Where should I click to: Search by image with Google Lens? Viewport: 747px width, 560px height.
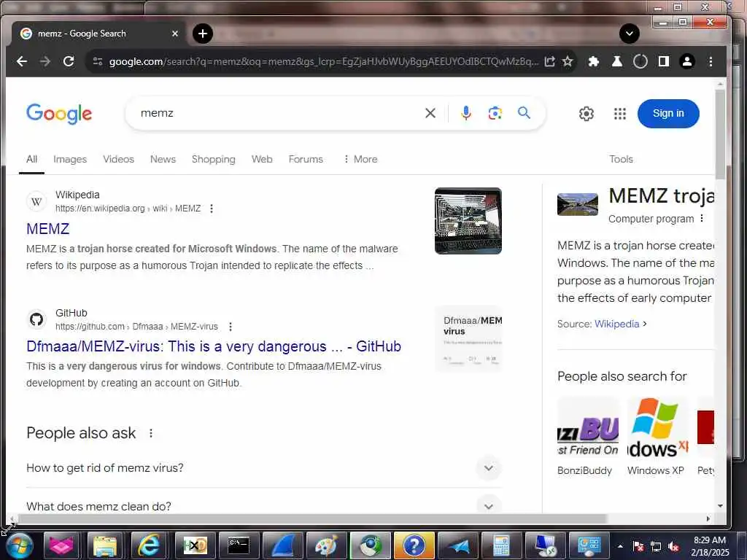pyautogui.click(x=495, y=113)
